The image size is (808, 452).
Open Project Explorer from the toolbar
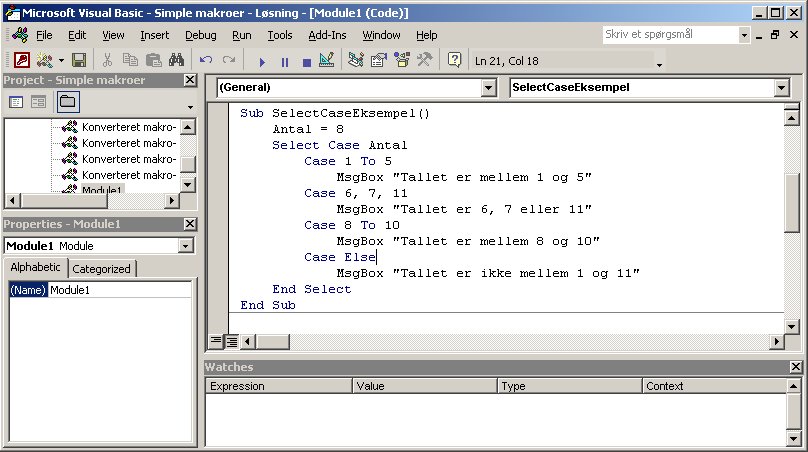[356, 60]
